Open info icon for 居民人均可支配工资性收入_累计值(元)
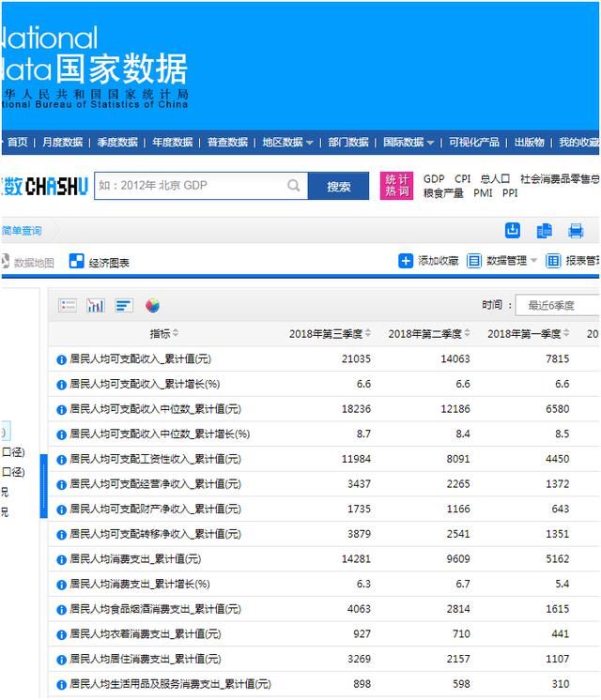Viewport: 601px width, 700px height. point(61,460)
